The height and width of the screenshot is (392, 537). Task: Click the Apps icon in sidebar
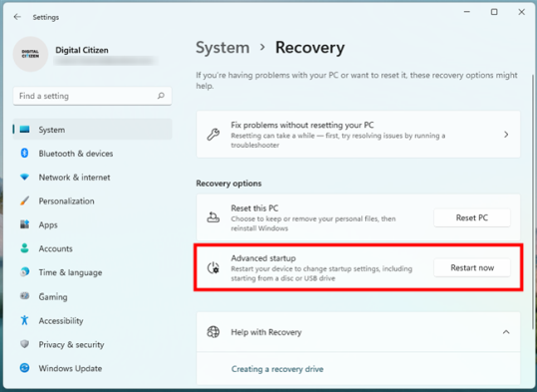pos(25,224)
